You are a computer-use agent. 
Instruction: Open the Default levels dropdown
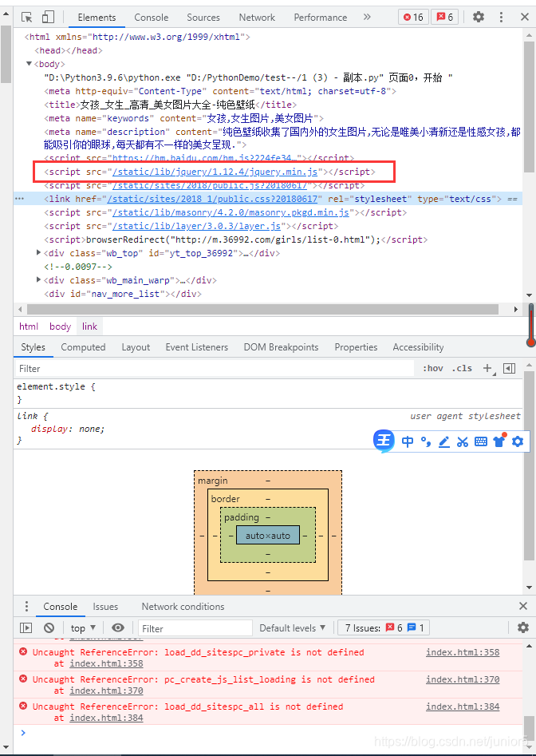click(x=292, y=627)
